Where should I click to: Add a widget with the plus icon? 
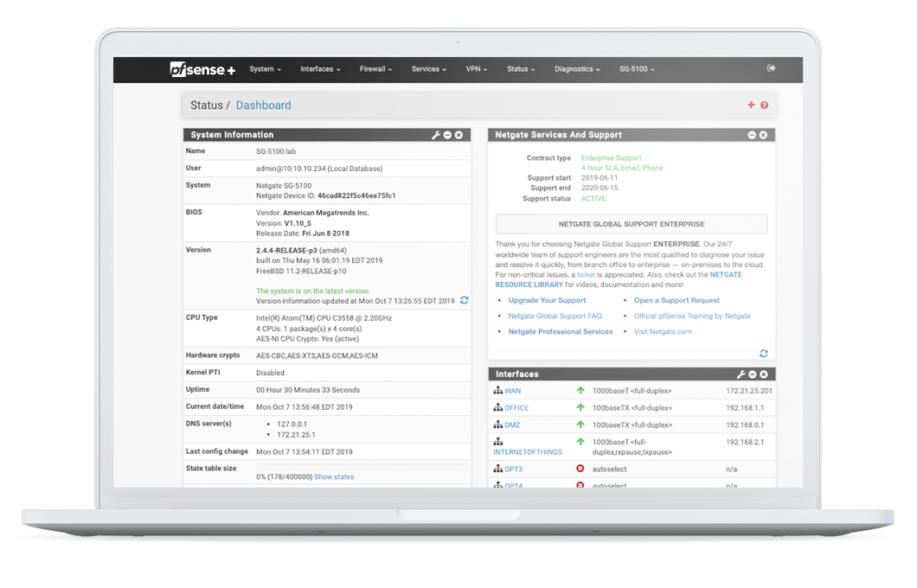tap(751, 105)
